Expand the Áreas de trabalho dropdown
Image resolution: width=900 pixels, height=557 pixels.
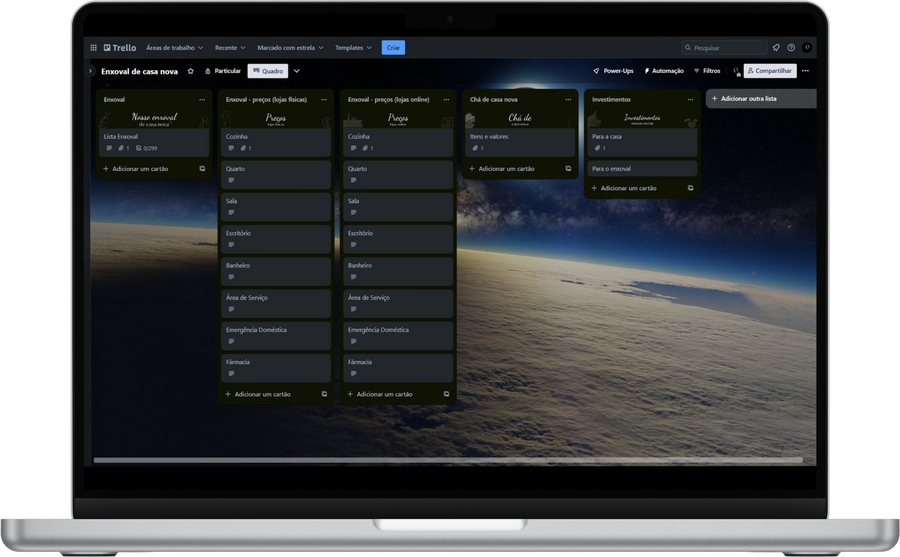pos(174,47)
